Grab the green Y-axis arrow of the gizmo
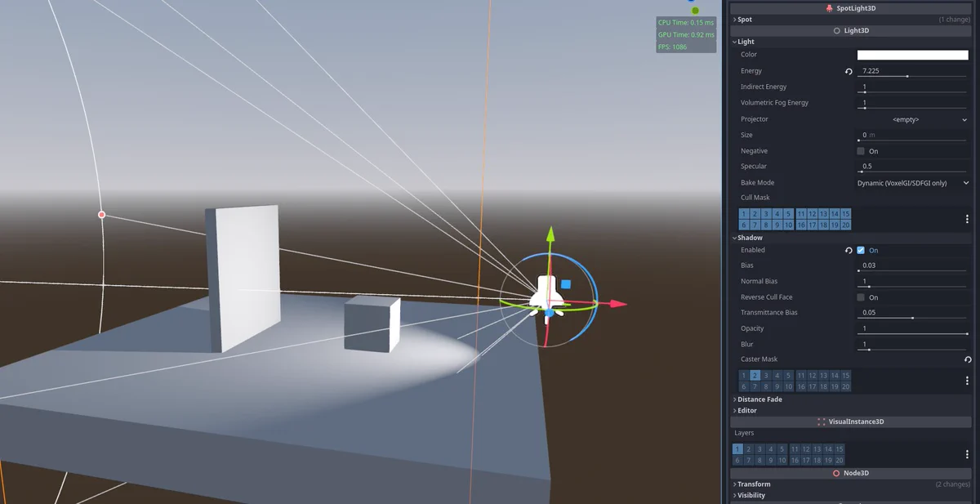Viewport: 980px width, 504px height. click(x=550, y=234)
